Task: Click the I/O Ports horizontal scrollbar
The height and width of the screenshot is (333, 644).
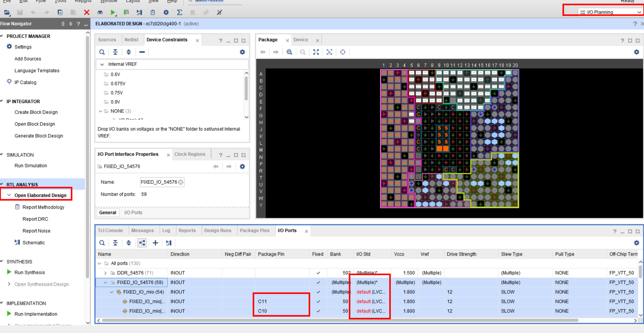Action: point(340,320)
